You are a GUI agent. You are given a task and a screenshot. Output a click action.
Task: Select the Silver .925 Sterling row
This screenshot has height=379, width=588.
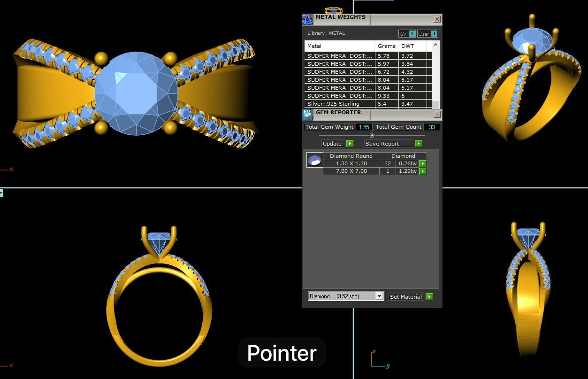[340, 104]
